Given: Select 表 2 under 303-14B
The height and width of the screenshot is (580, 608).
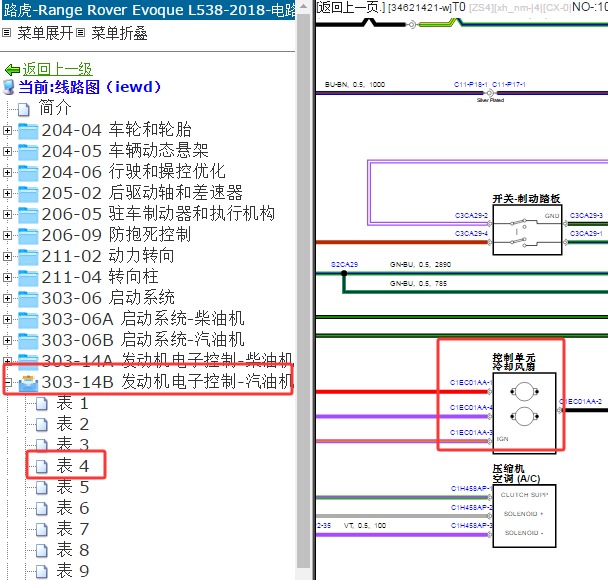Looking at the screenshot, I should 73,425.
